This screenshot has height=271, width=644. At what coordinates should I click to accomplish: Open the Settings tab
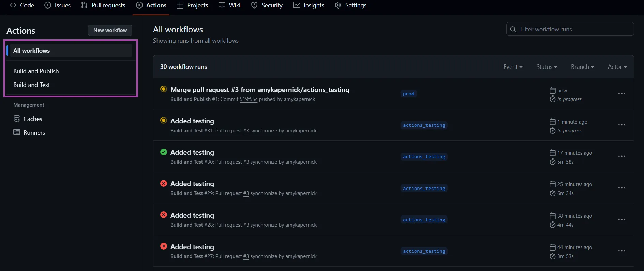[351, 5]
